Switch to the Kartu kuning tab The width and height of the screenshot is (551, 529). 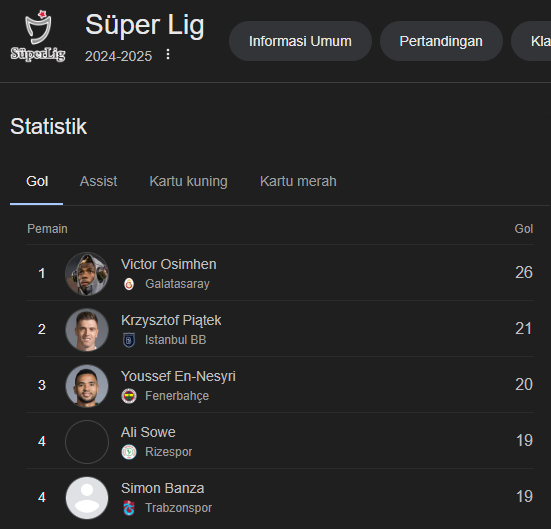pyautogui.click(x=188, y=181)
